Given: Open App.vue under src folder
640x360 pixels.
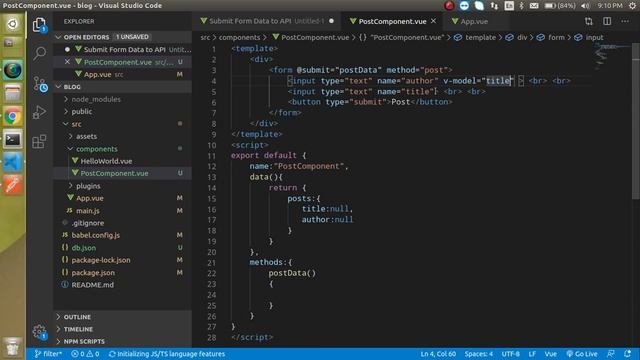Looking at the screenshot, I should [90, 198].
